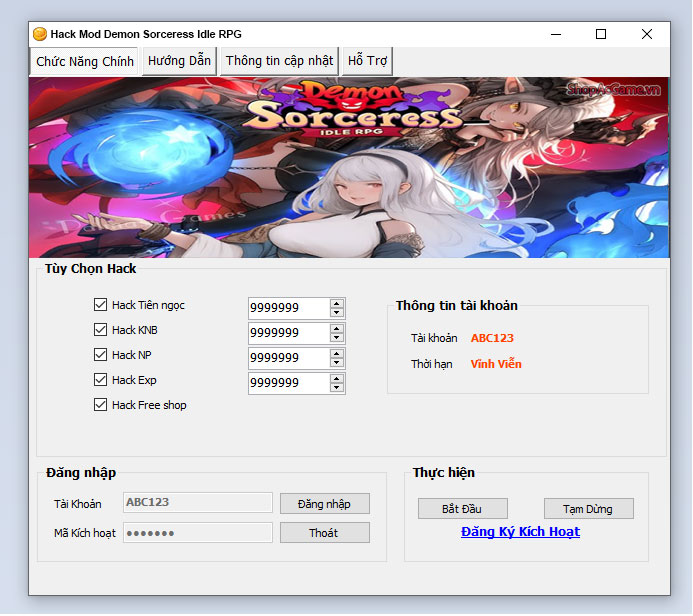The height and width of the screenshot is (616, 693).
Task: Click the Vĩnh Viễn expiry text
Action: point(496,364)
